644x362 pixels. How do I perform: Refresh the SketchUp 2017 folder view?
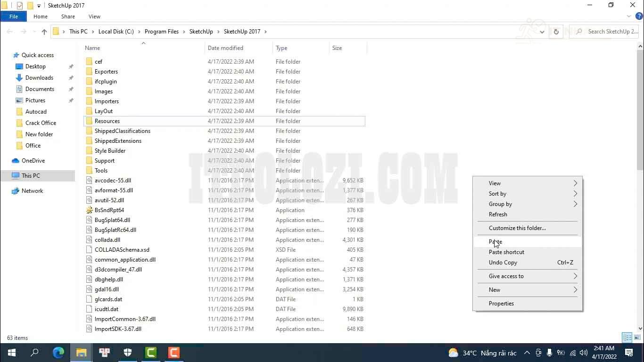pyautogui.click(x=556, y=32)
